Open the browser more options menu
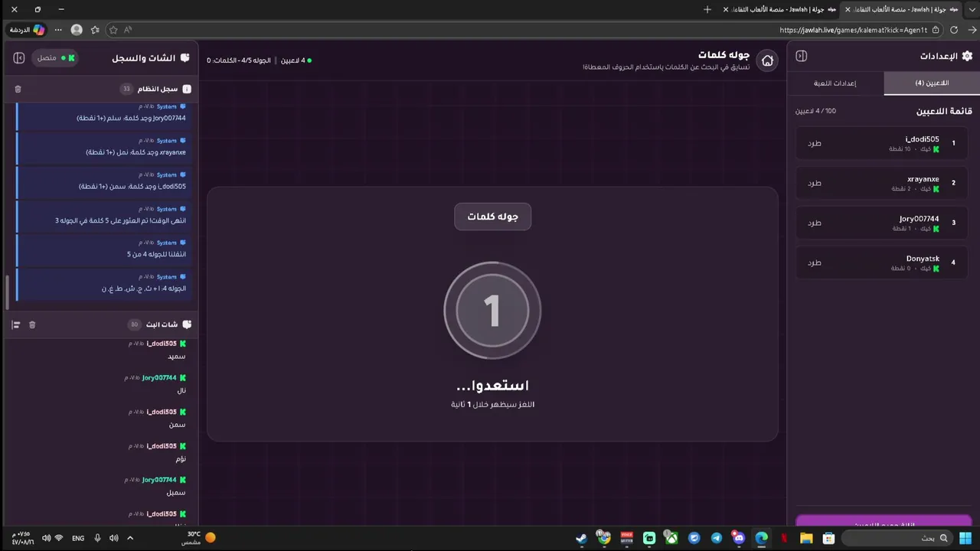The height and width of the screenshot is (551, 980). 58,30
